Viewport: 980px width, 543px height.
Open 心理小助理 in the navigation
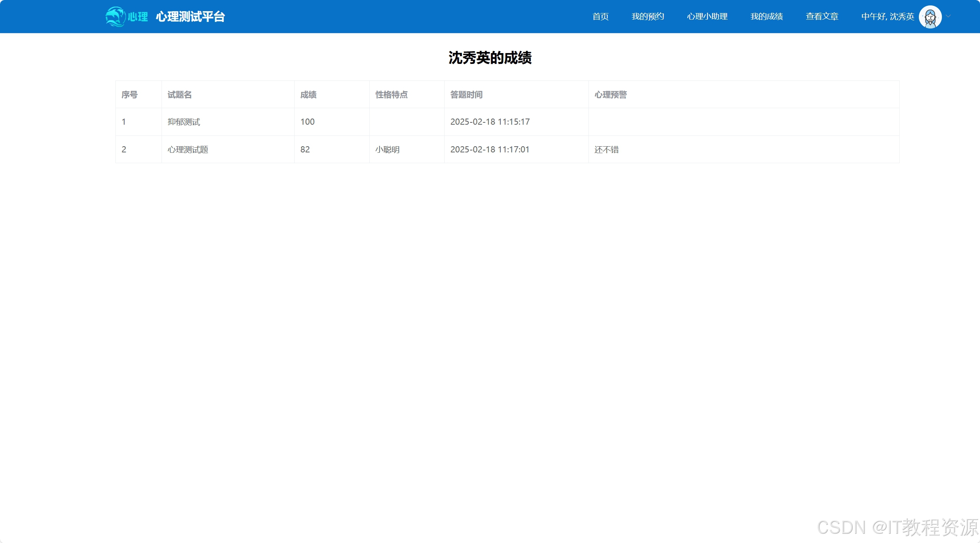707,17
